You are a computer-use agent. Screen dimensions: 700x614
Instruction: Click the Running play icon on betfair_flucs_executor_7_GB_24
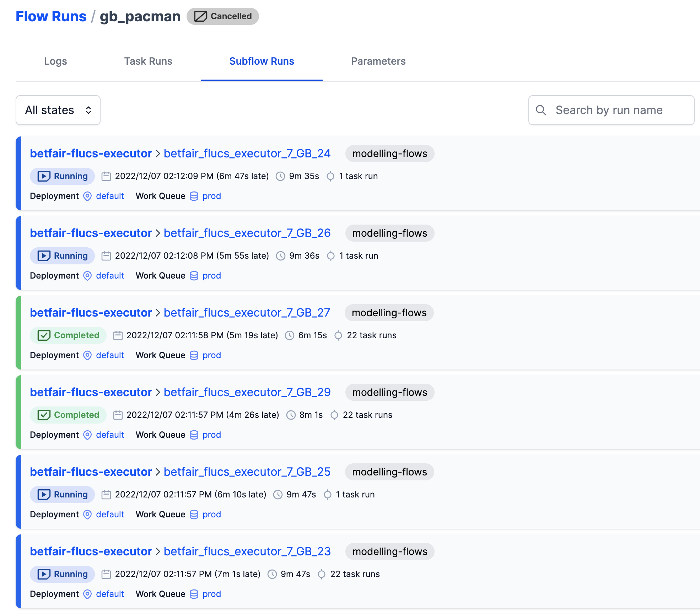click(44, 176)
